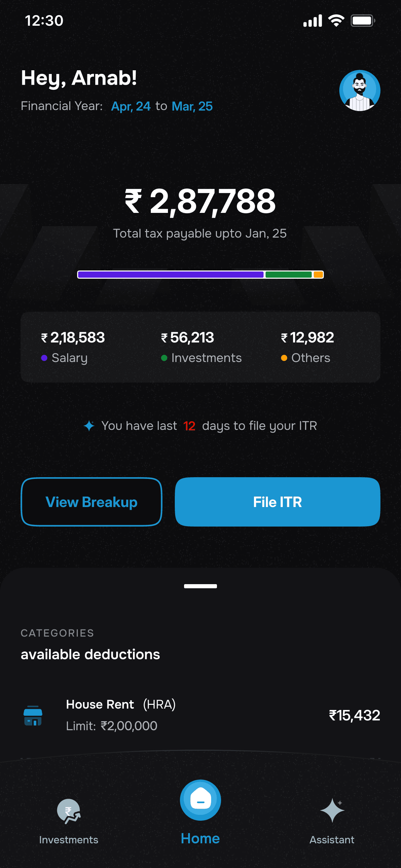401x868 pixels.
Task: Expand the deductions sheet drag handle
Action: pyautogui.click(x=200, y=586)
